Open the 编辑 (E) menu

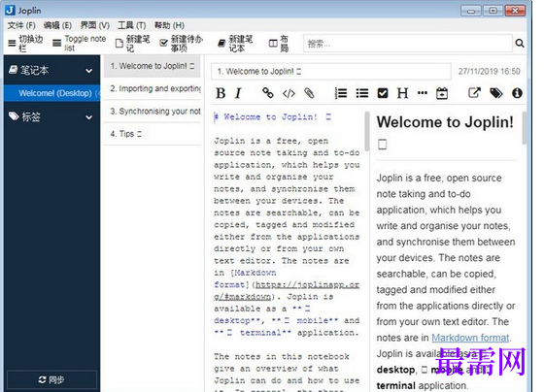(57, 25)
